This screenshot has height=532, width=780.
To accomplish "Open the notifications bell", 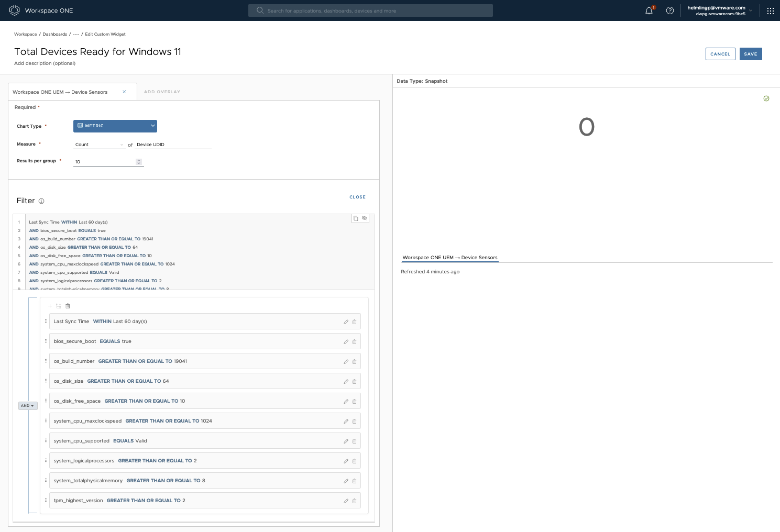I will [x=649, y=10].
